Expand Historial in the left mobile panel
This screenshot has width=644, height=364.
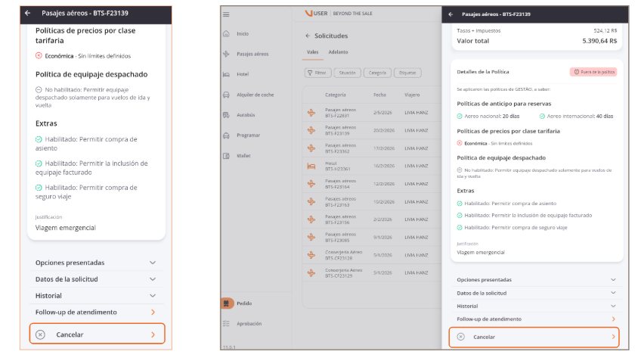coord(96,296)
